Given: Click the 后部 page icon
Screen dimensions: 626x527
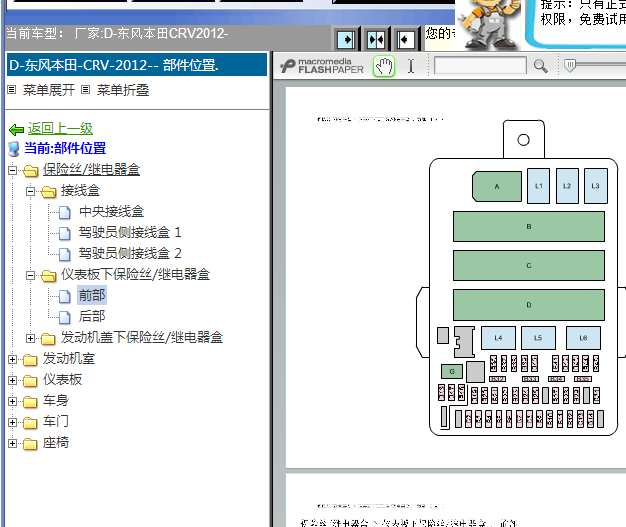Looking at the screenshot, I should [x=65, y=317].
